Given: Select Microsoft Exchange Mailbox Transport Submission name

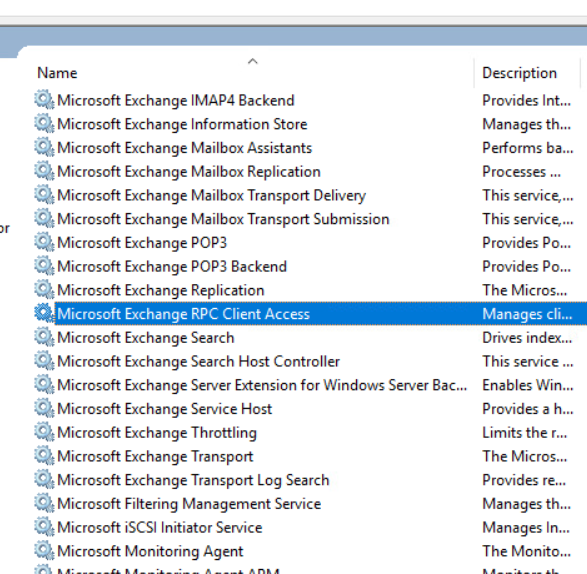Looking at the screenshot, I should 223,219.
